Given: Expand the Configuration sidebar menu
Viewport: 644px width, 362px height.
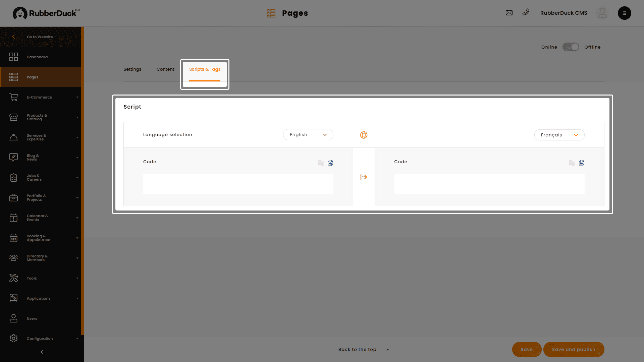Looking at the screenshot, I should click(x=40, y=339).
